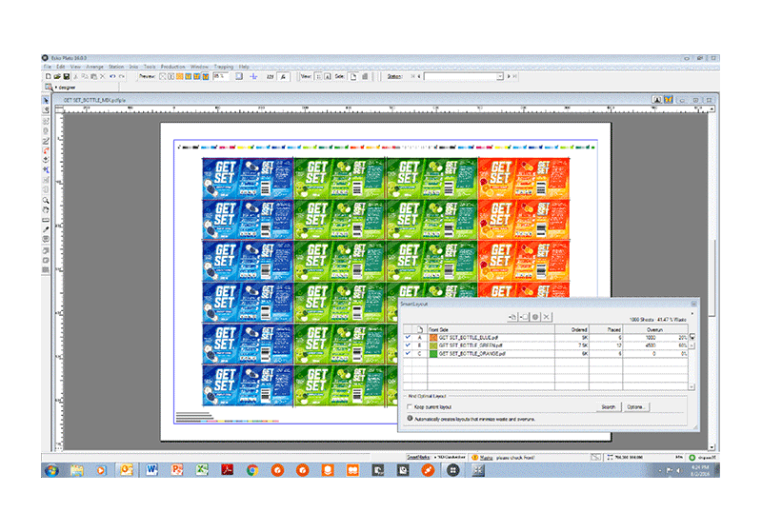Click the Search button in SmartLayout

point(609,406)
